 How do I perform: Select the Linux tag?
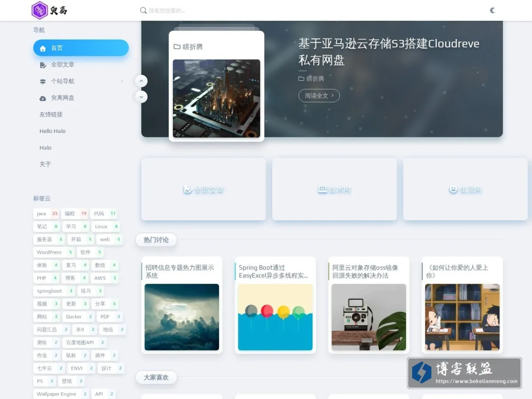click(106, 227)
